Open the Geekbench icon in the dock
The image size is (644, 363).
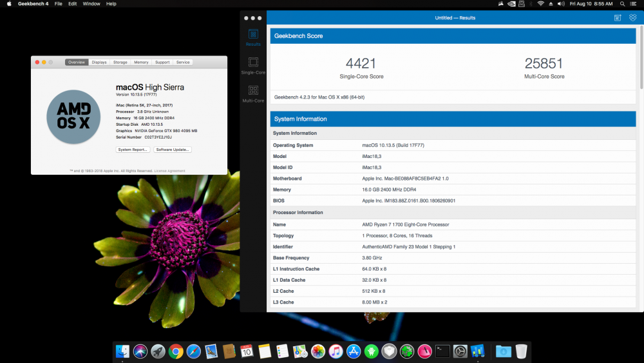[478, 351]
